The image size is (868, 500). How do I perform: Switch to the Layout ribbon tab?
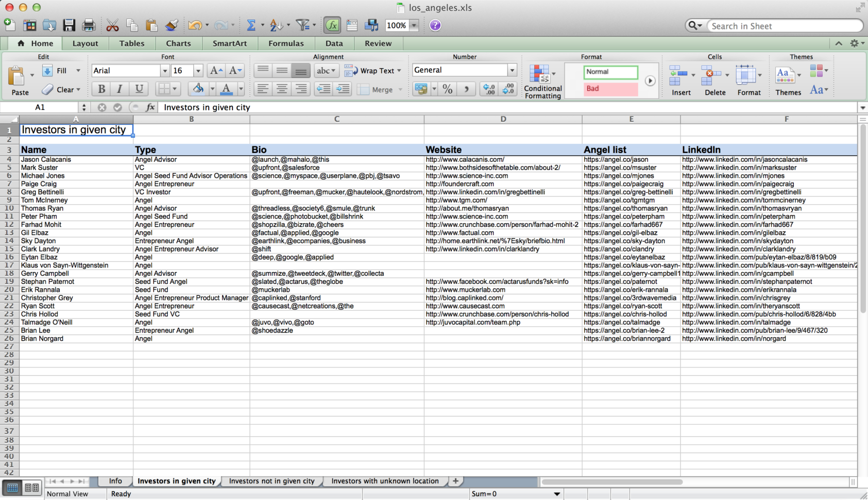pos(86,43)
